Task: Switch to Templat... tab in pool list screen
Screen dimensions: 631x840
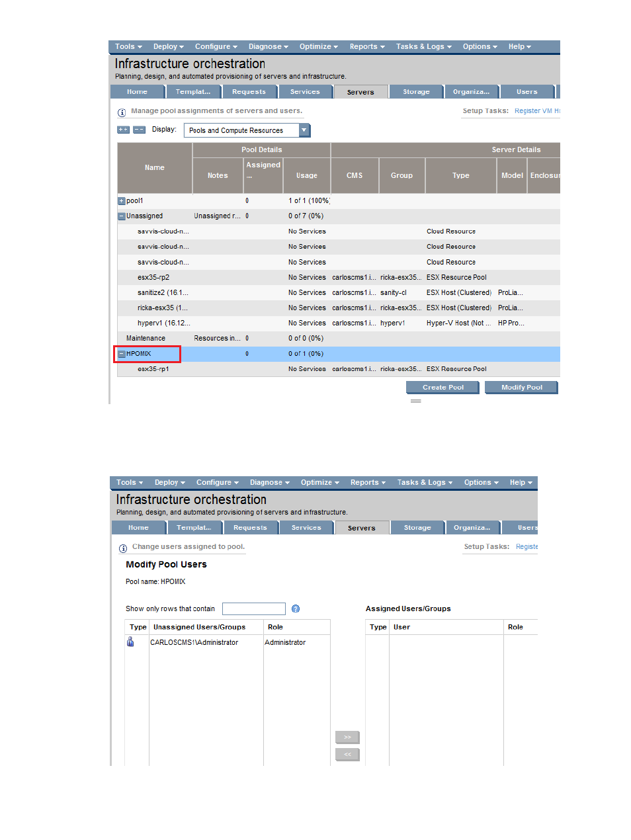Action: (193, 92)
